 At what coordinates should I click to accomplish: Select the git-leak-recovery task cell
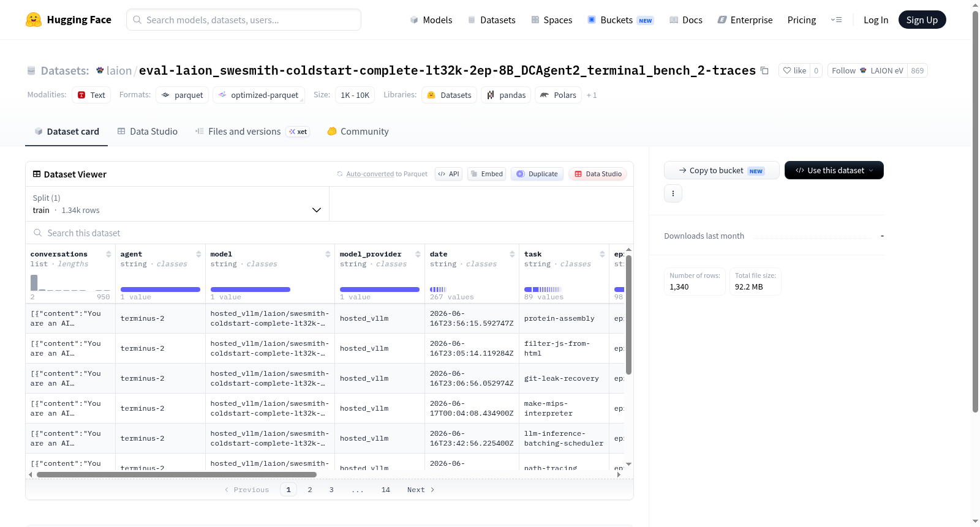[x=563, y=378]
